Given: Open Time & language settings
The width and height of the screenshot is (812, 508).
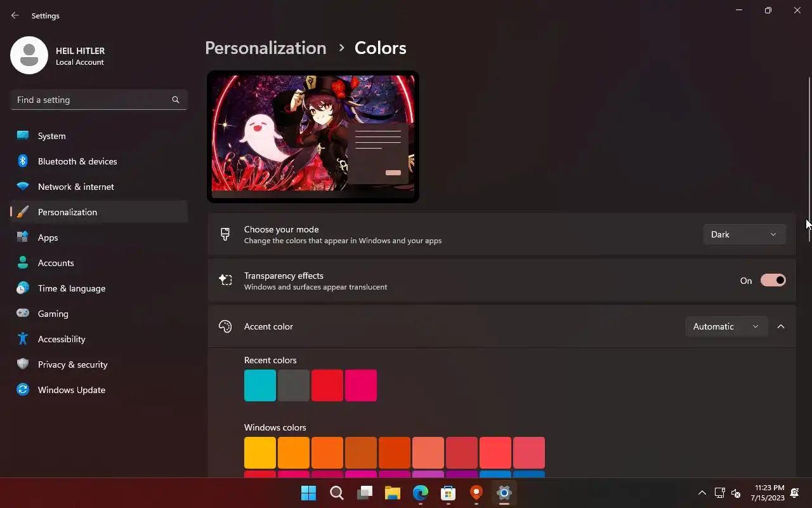Looking at the screenshot, I should [98, 288].
